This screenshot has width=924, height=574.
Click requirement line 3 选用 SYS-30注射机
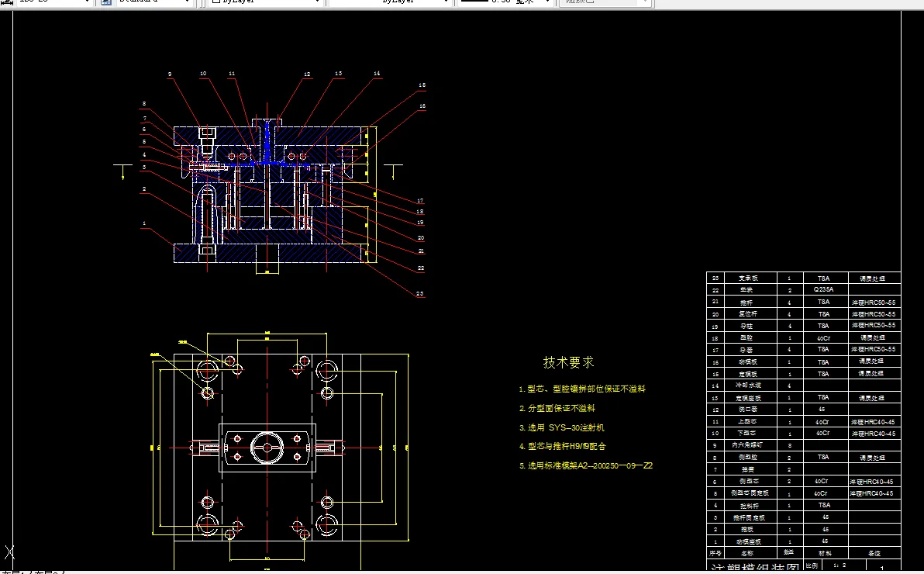(x=561, y=427)
